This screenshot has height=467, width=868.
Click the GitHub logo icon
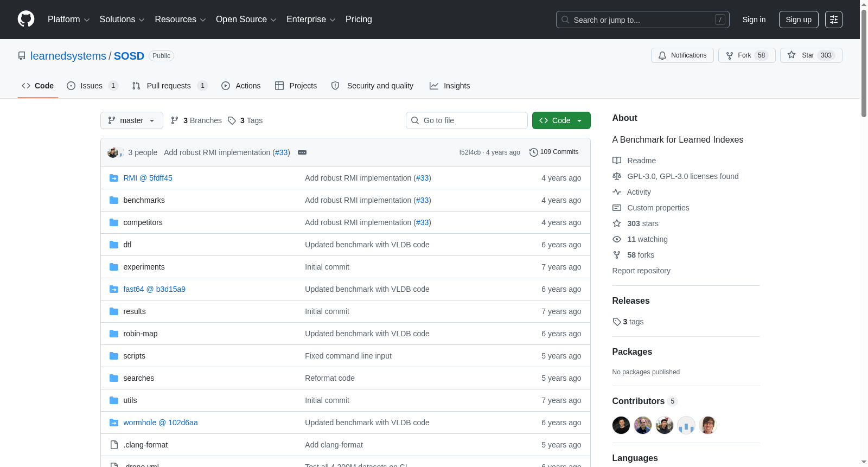(x=26, y=19)
